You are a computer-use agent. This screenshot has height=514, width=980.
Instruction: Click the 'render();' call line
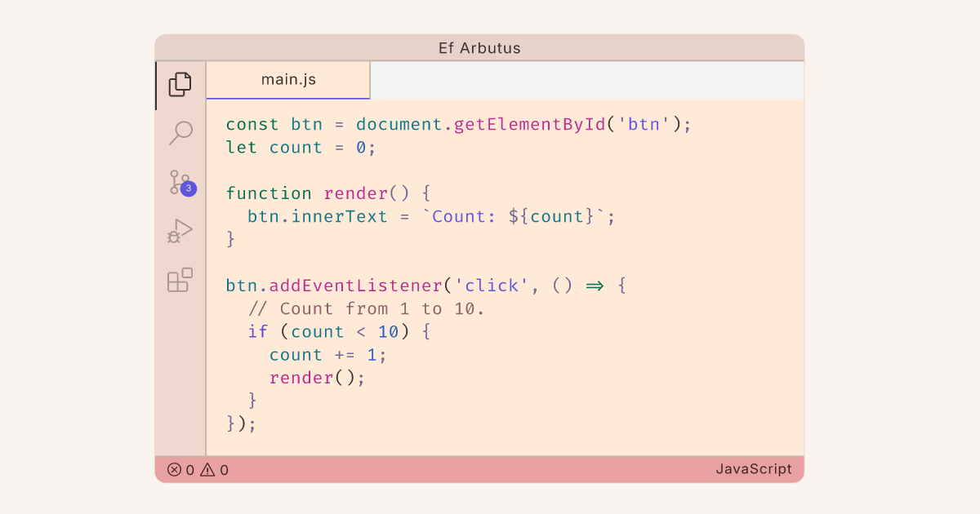[x=317, y=378]
